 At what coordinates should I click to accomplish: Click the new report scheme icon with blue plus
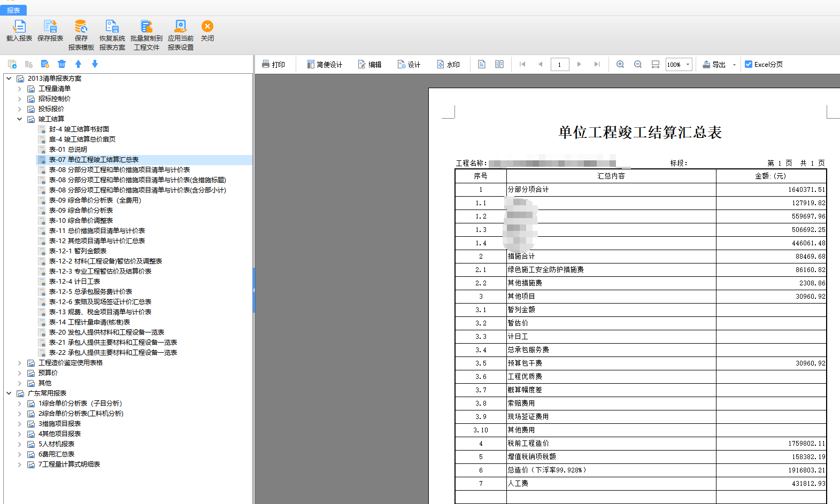[12, 64]
